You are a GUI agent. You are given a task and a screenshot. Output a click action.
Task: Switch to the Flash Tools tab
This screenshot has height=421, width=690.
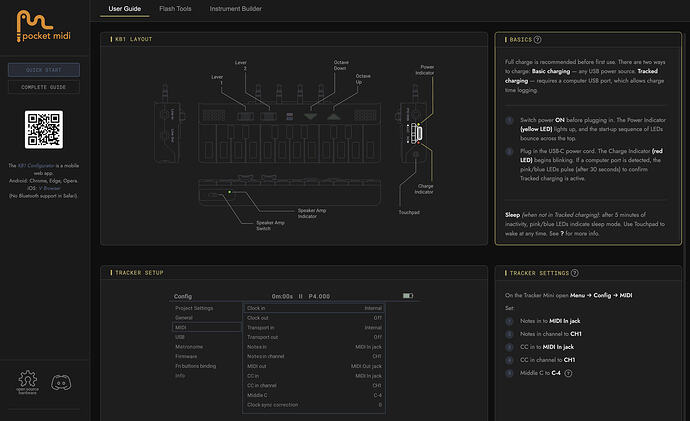point(175,9)
